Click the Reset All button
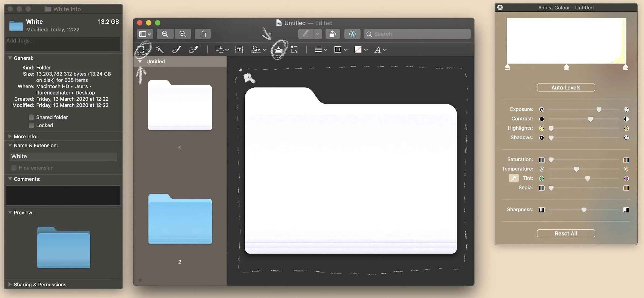Screen dimensions: 644x298 [x=566, y=233]
